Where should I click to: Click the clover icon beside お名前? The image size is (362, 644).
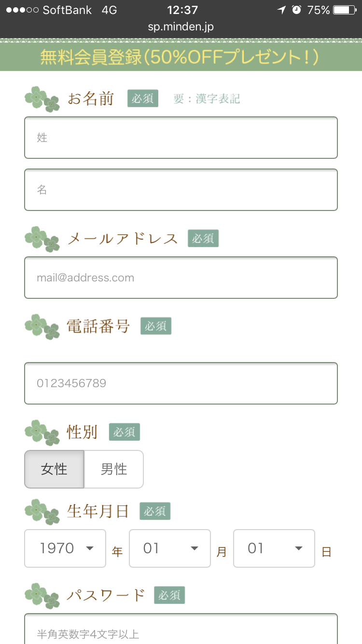42,99
